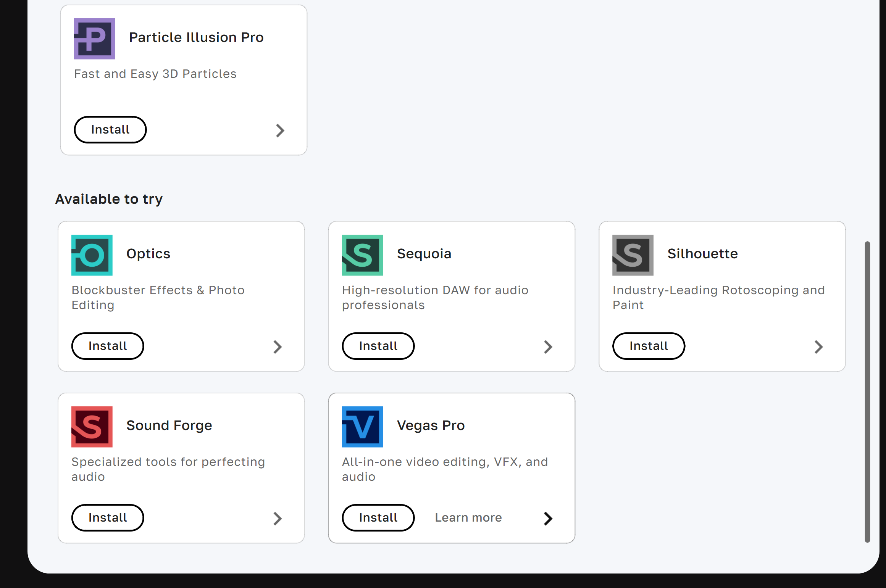Select the Sound Forge product title
886x588 pixels.
click(169, 426)
